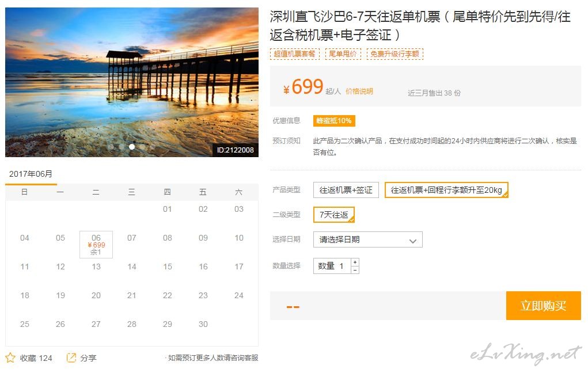Select 往返机票+回程行李额升至20kg option

coord(446,190)
